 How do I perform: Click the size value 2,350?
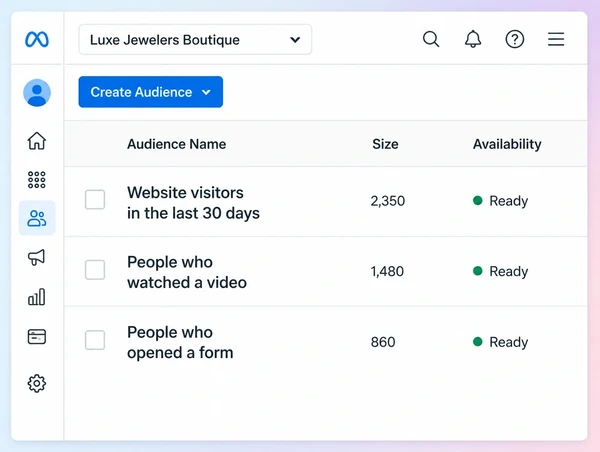pyautogui.click(x=388, y=201)
